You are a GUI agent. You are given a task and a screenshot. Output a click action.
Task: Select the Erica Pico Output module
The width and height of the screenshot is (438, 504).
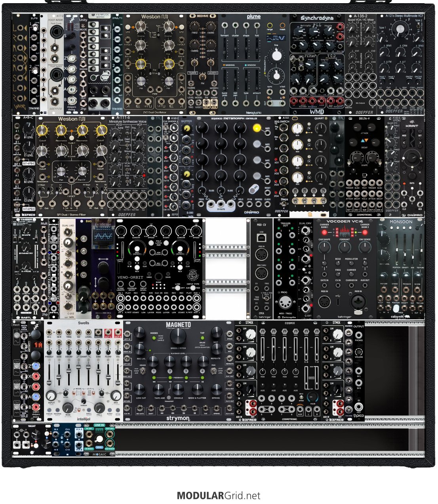pyautogui.click(x=358, y=371)
